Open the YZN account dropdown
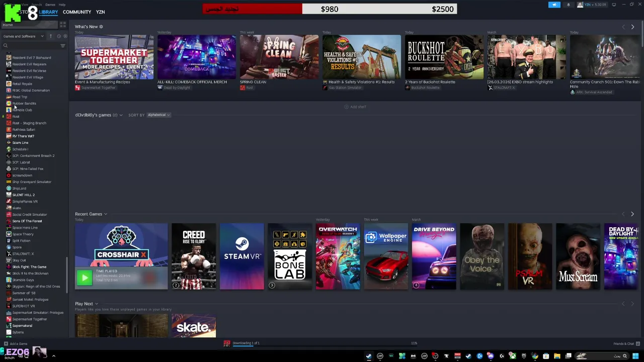 coord(592,5)
